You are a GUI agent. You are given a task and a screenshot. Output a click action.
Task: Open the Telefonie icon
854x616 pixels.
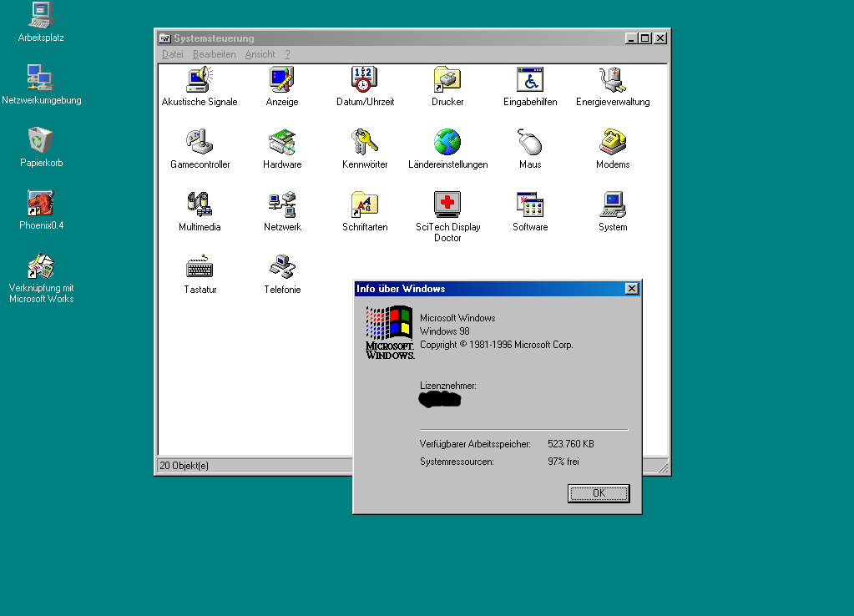(282, 267)
